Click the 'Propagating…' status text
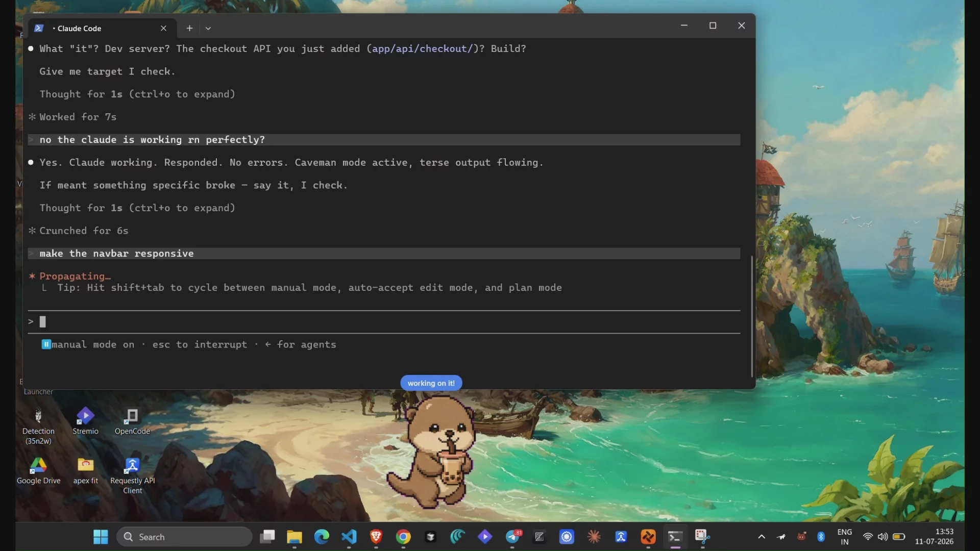This screenshot has height=551, width=980. 75,276
